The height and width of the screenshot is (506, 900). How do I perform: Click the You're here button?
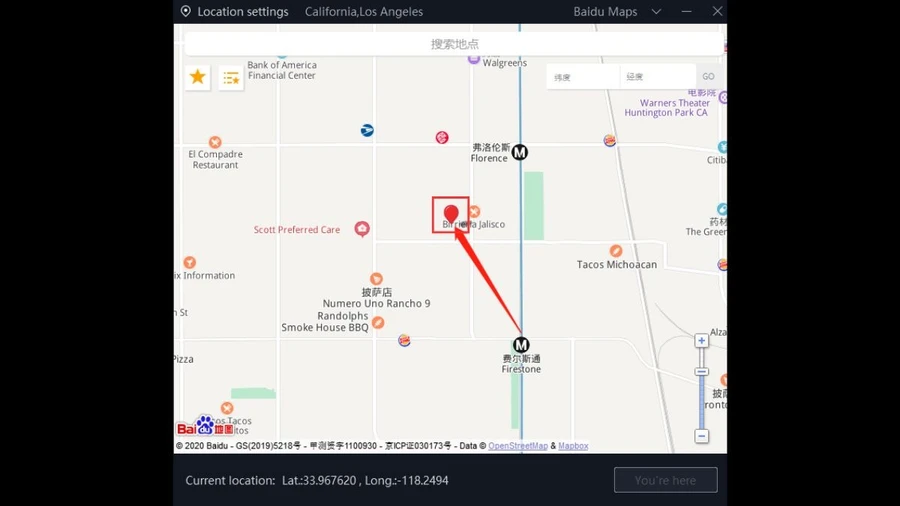(665, 480)
